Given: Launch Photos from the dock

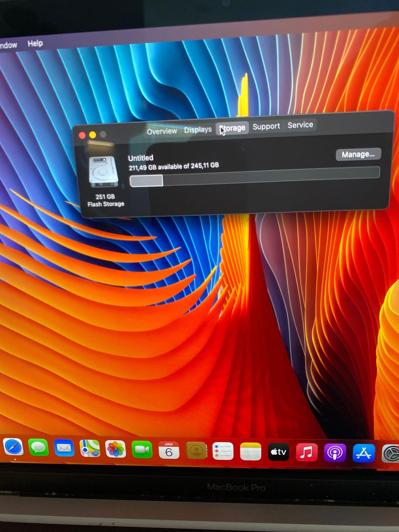Looking at the screenshot, I should [x=116, y=449].
